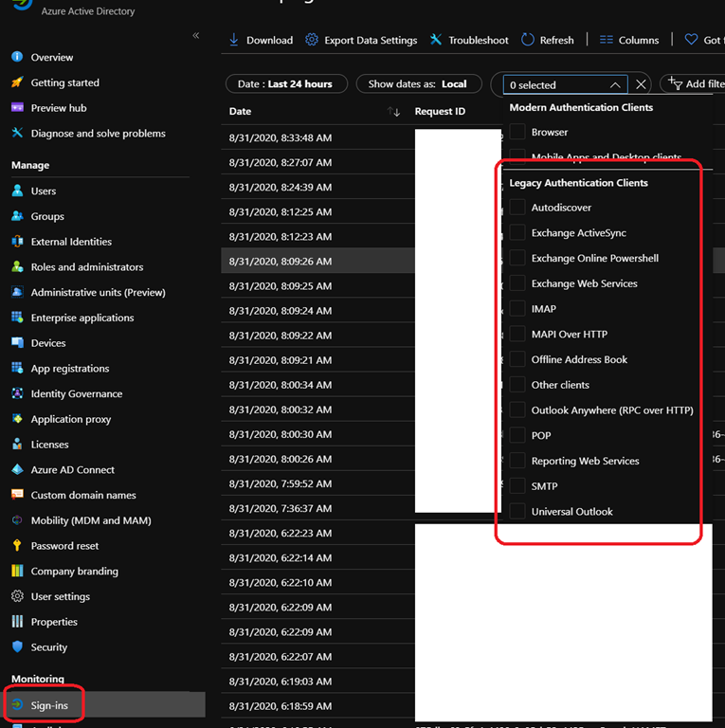Open the Date Last 24 hours filter

[x=285, y=83]
